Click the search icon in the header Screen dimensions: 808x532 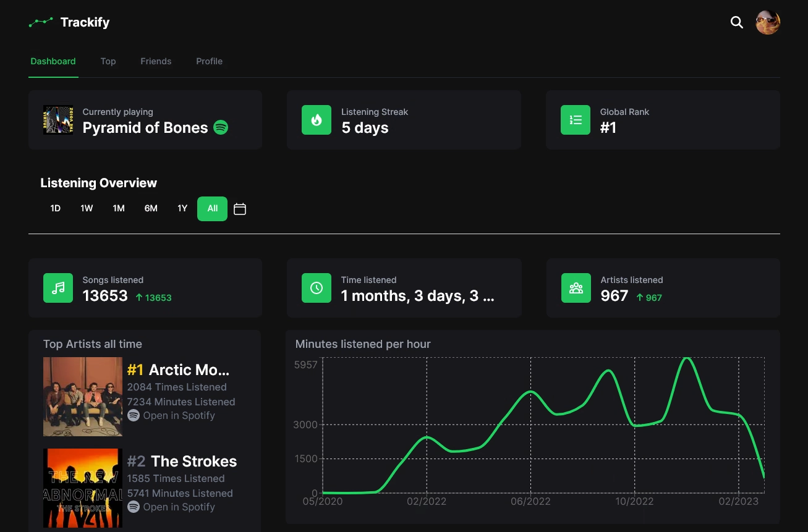click(x=736, y=22)
